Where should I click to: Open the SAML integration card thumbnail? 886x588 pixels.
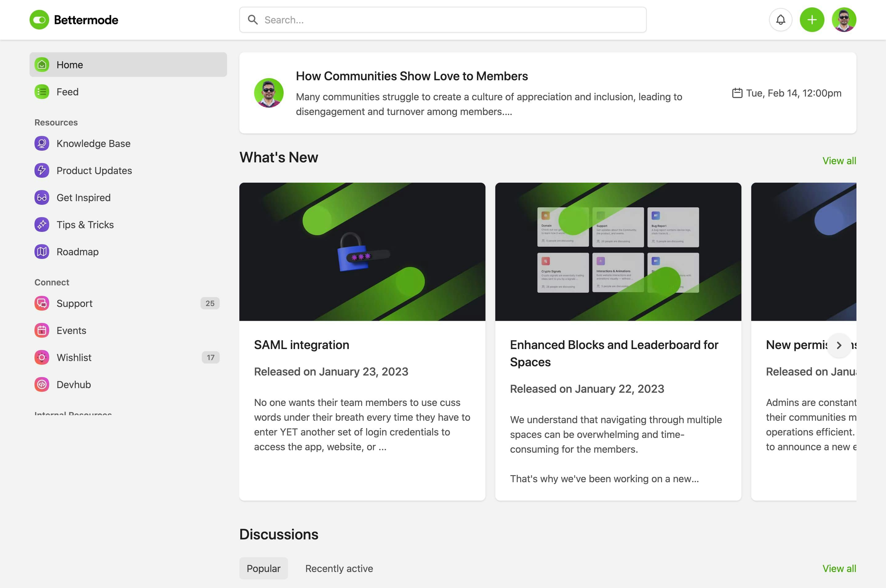[362, 252]
